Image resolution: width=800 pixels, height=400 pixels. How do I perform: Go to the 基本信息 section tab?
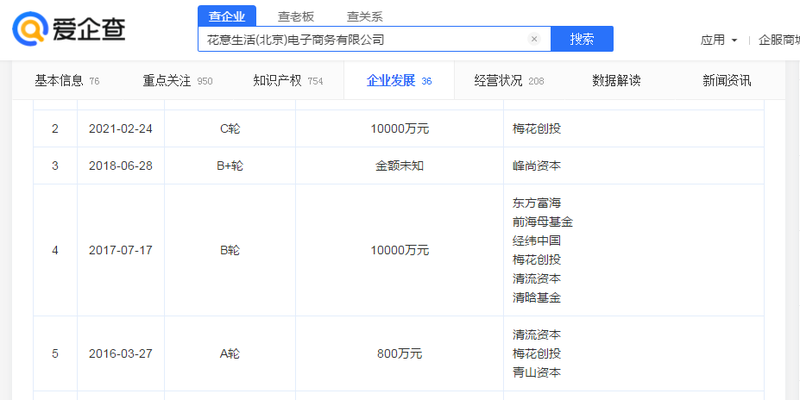pos(60,81)
